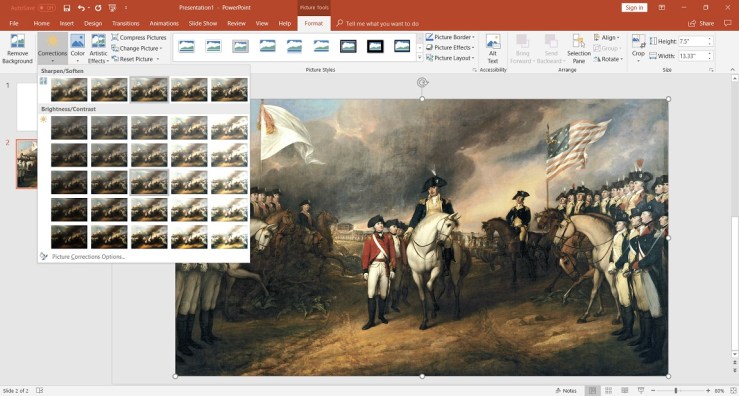Switch to Reading View

pos(624,390)
